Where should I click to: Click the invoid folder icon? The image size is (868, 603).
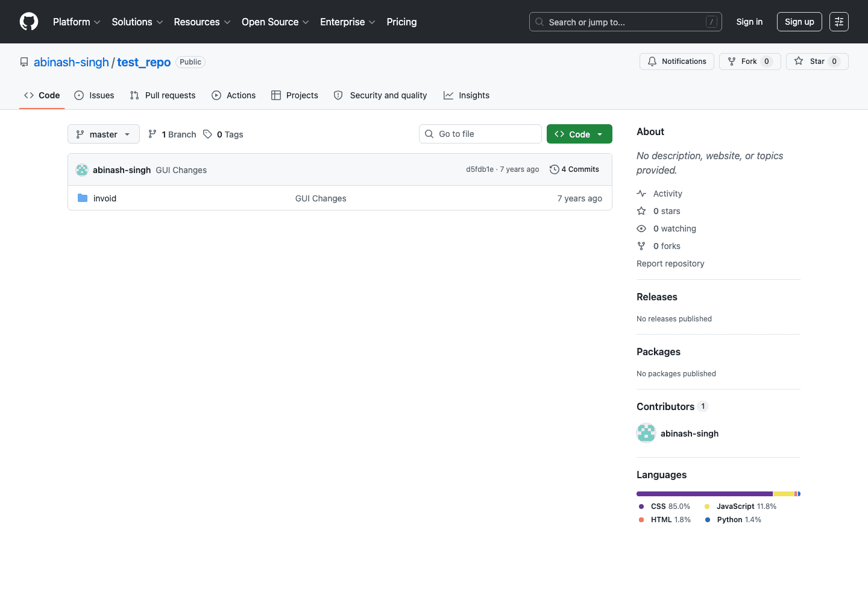tap(83, 198)
